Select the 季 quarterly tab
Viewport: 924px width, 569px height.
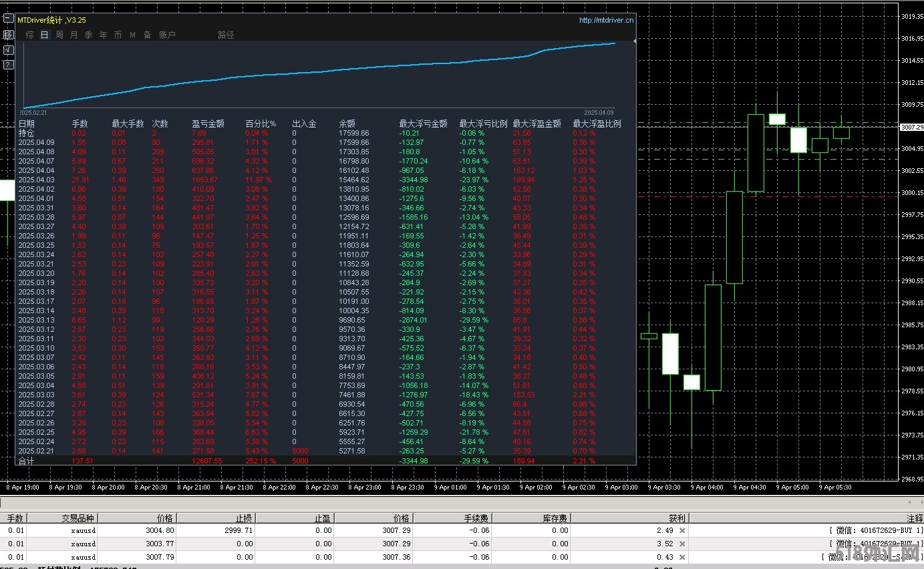(x=88, y=35)
